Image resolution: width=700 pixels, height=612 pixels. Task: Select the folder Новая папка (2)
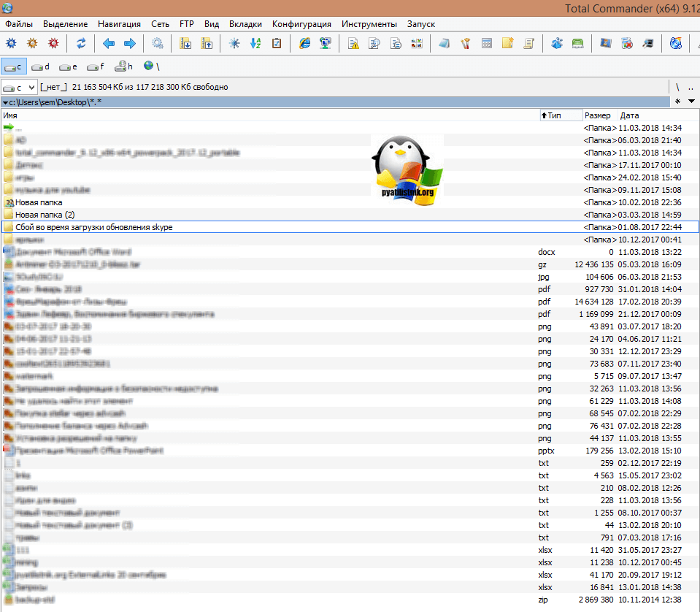click(44, 215)
